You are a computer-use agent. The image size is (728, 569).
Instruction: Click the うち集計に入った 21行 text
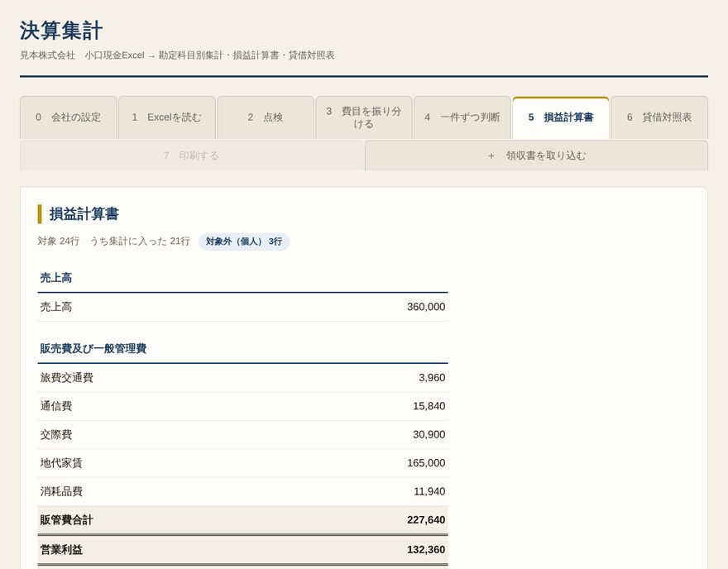140,241
